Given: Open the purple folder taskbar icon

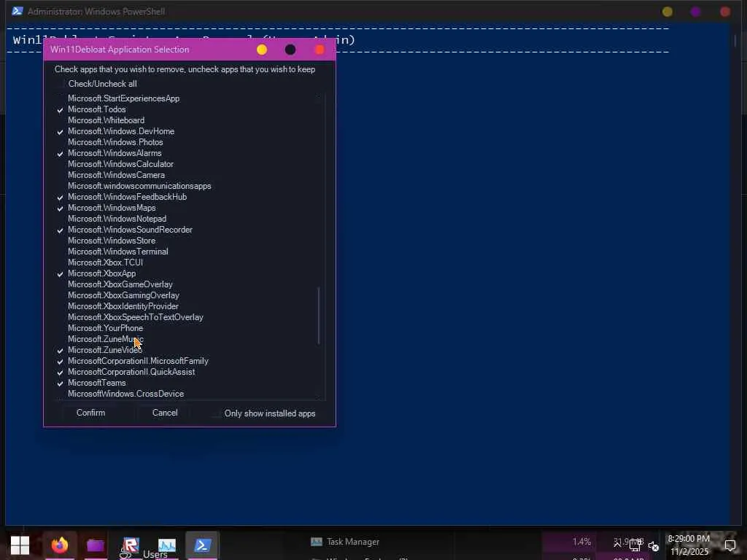Looking at the screenshot, I should 96,545.
